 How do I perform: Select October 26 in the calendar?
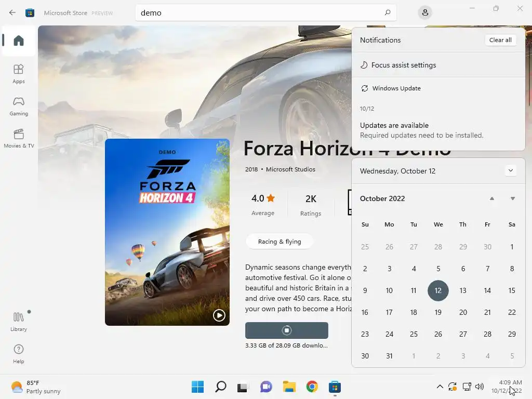pyautogui.click(x=438, y=334)
